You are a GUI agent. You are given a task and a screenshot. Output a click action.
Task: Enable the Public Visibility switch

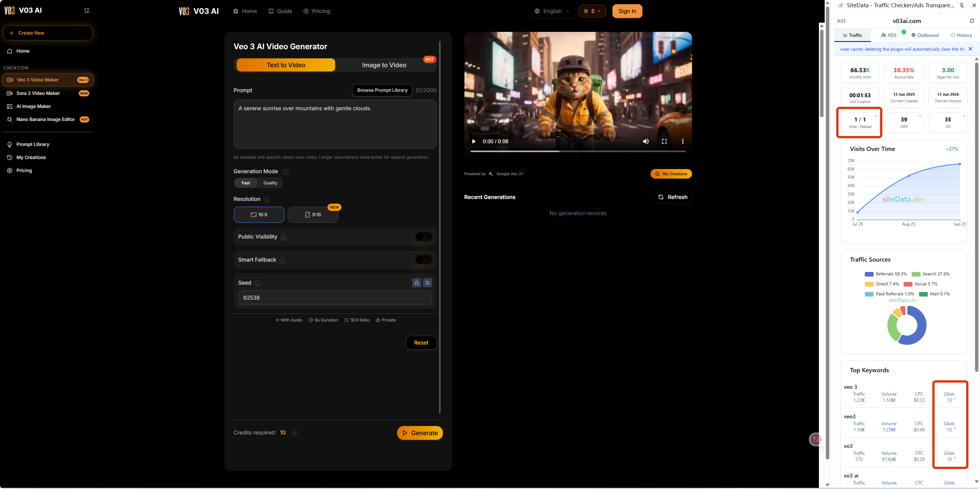point(424,237)
